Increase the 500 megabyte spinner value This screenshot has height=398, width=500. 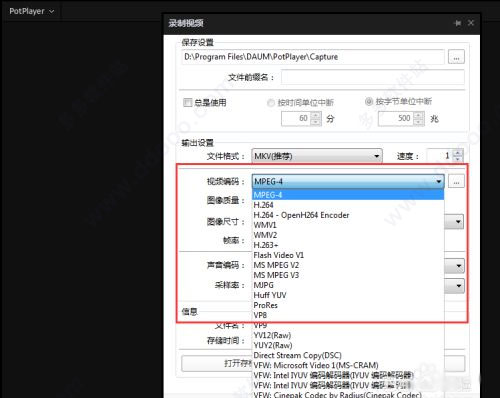[x=419, y=115]
